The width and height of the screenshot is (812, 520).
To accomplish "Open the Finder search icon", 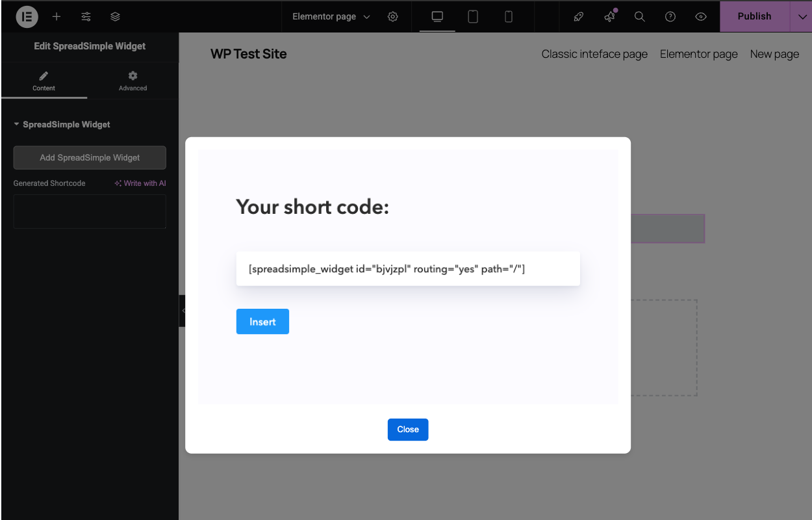I will point(640,16).
